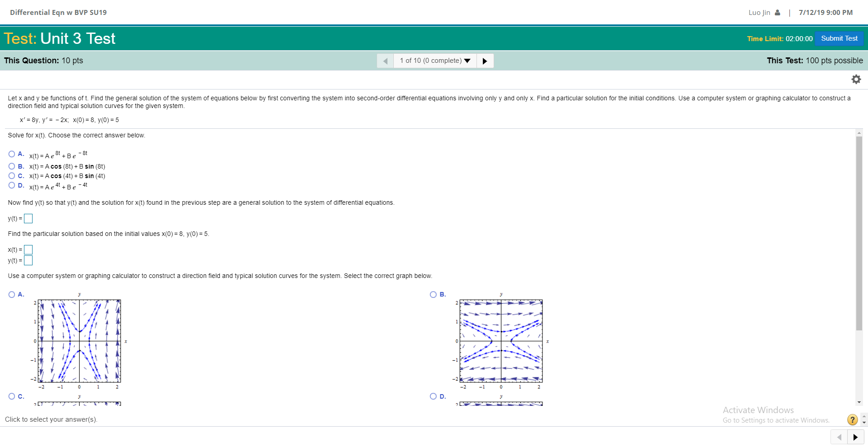Click the general solution y(t) answer box
Viewport: 868px width, 447px height.
tap(28, 219)
